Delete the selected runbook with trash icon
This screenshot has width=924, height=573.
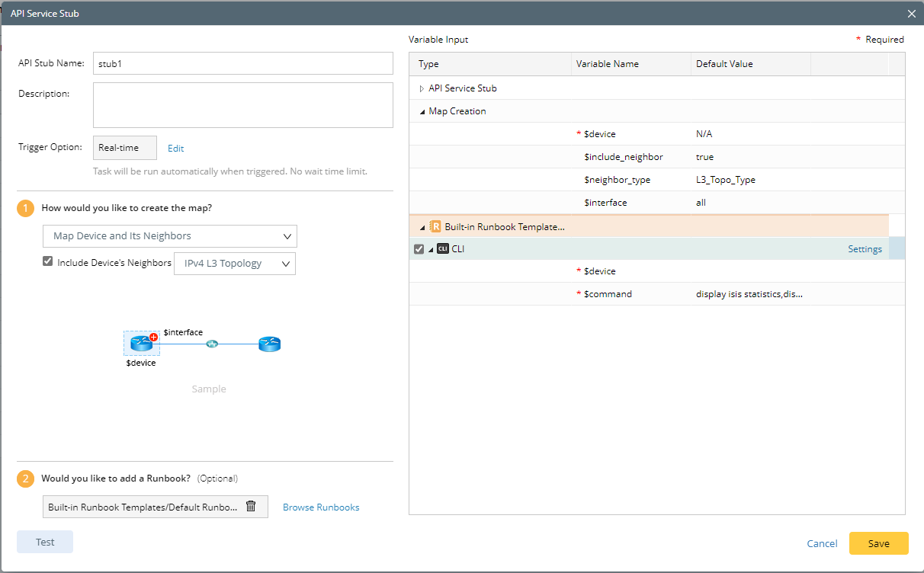251,507
